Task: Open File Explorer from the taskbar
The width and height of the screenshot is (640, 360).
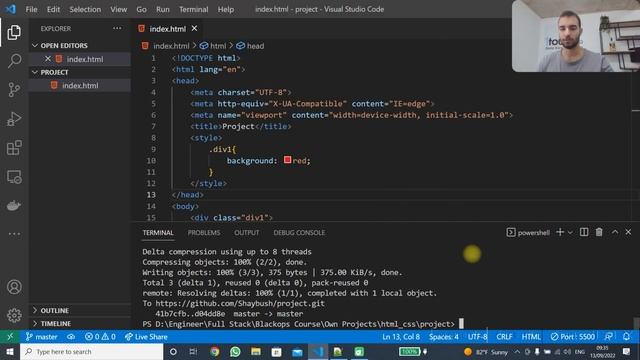Action: point(256,351)
